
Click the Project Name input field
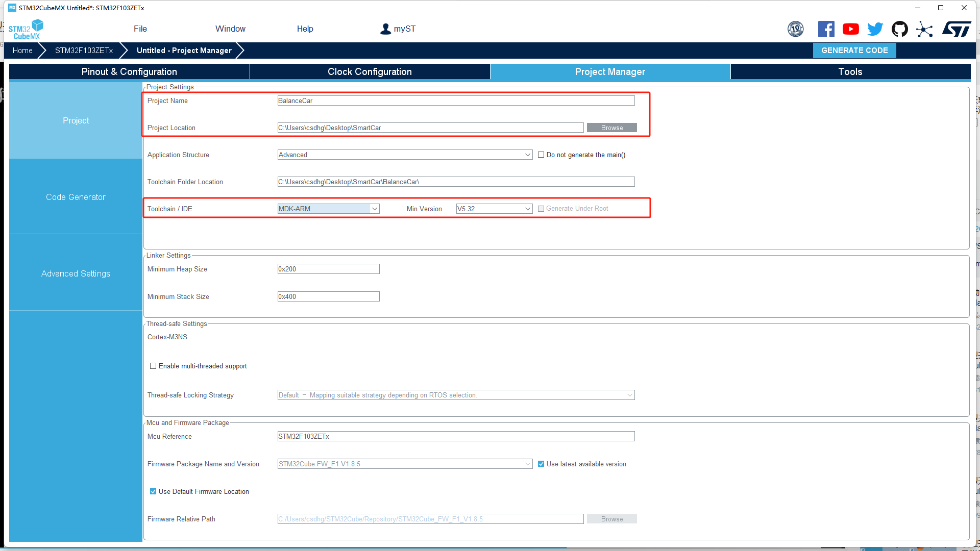456,101
